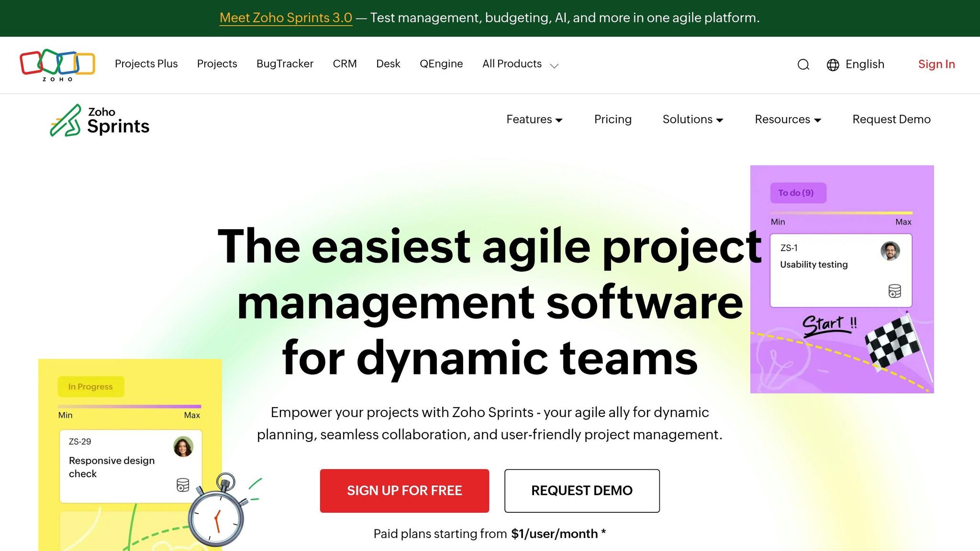Expand the All Products dropdown
980x551 pixels.
pyautogui.click(x=520, y=64)
